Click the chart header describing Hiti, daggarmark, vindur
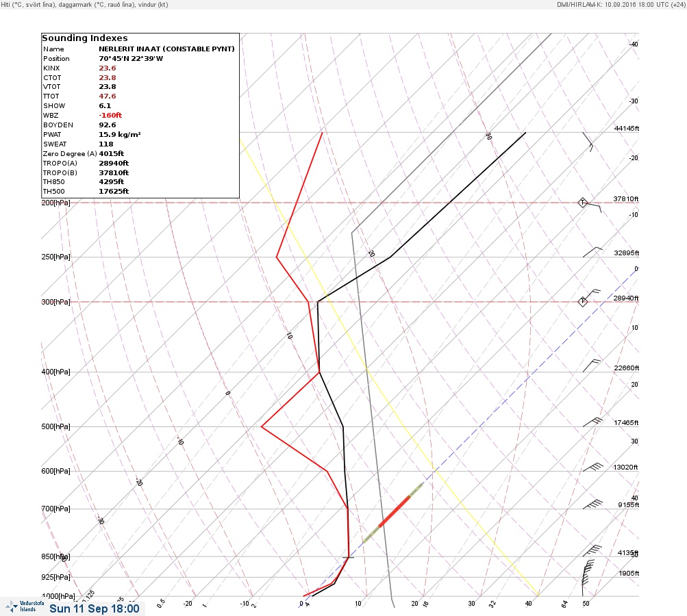The width and height of the screenshot is (687, 616). point(84,5)
